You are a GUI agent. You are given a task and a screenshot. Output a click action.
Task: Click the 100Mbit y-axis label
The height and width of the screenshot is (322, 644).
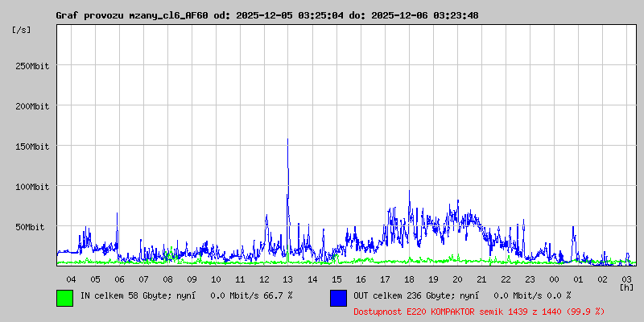[x=32, y=187]
